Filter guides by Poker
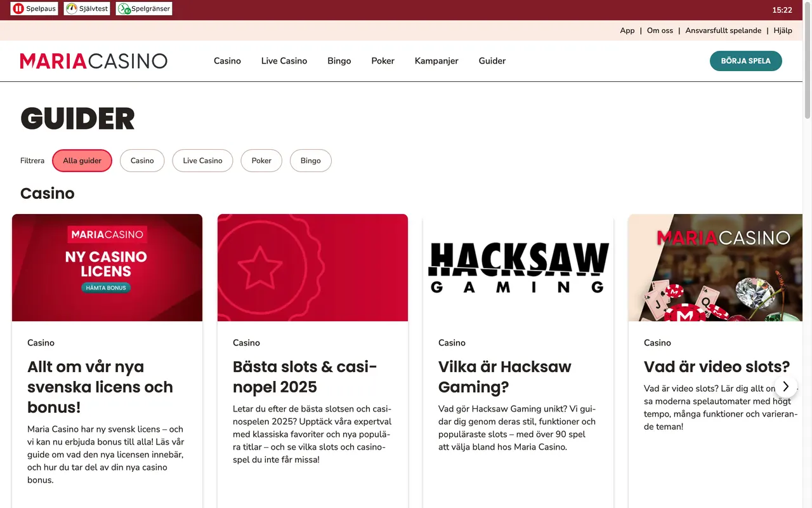 coord(261,161)
